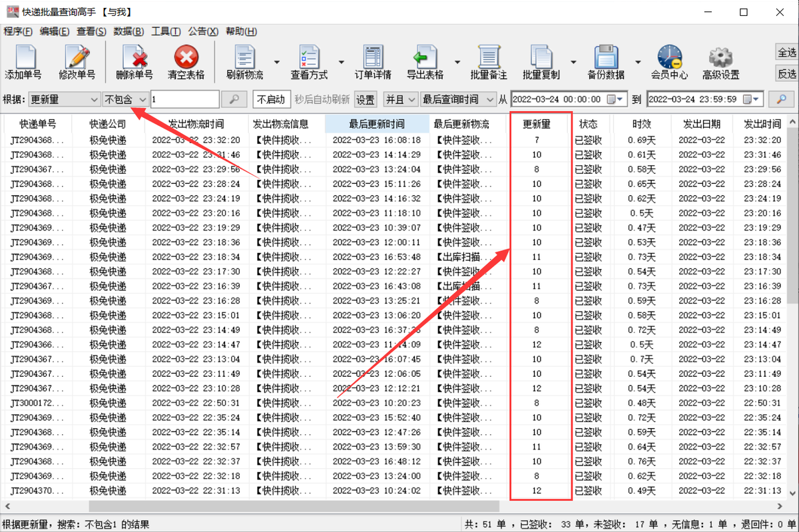Click the 设置 auto-refresh button

(x=365, y=99)
